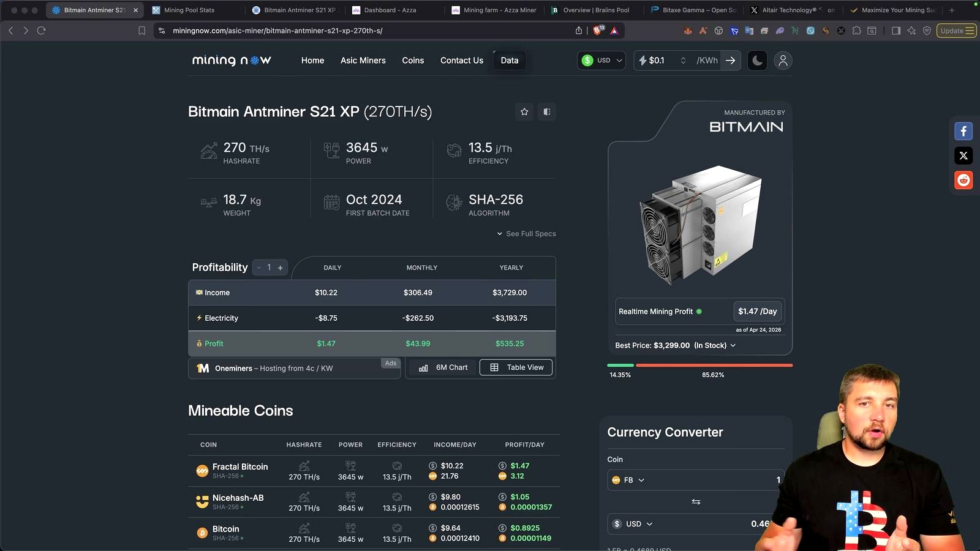Click the swap arrows in the Currency Converter

[696, 501]
